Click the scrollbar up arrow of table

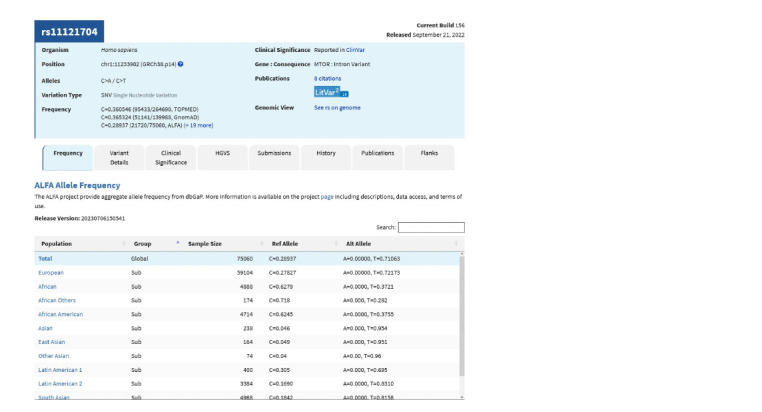pyautogui.click(x=462, y=254)
